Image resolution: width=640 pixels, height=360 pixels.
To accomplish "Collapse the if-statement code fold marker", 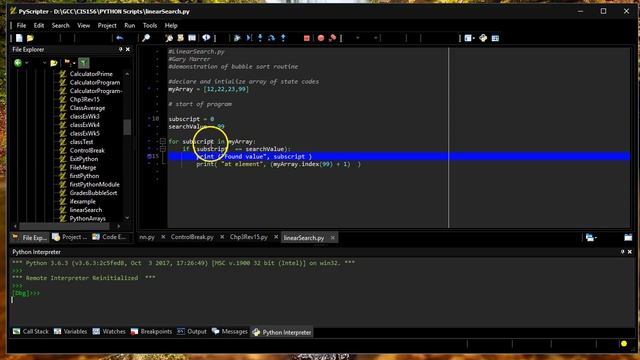I will pos(163,149).
